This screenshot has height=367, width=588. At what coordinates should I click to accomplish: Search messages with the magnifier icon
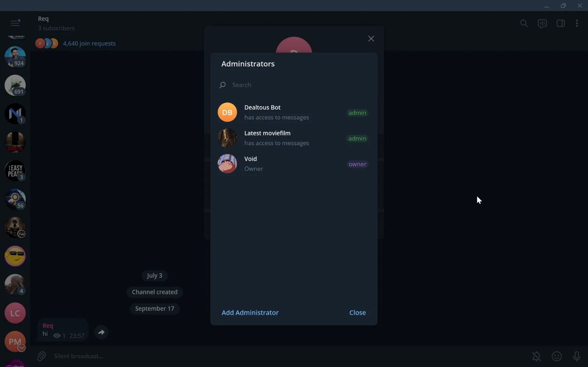point(524,24)
